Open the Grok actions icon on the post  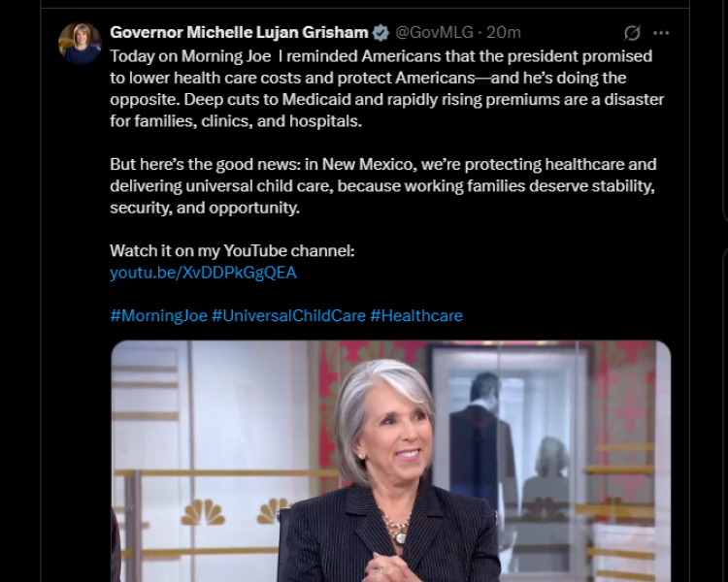pos(632,33)
